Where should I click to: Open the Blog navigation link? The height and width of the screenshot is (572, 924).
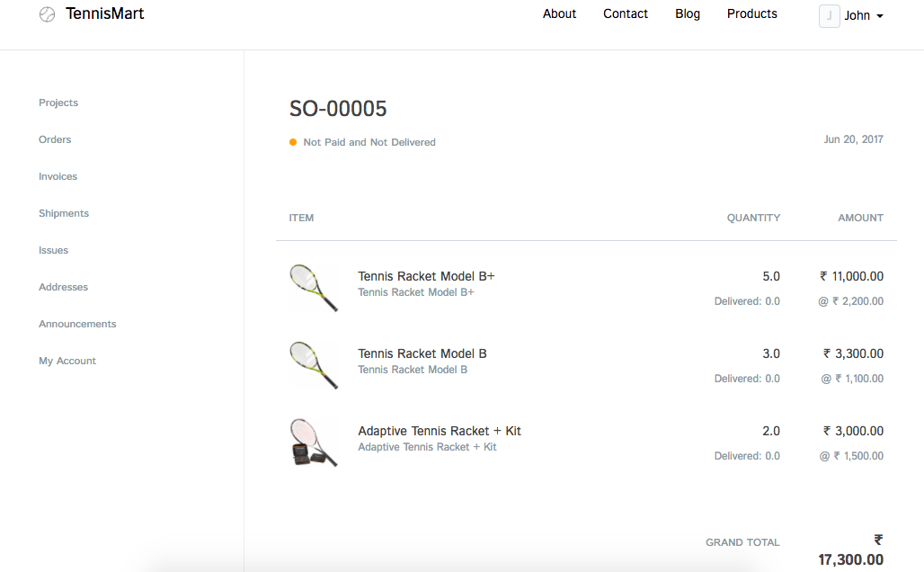(x=688, y=13)
